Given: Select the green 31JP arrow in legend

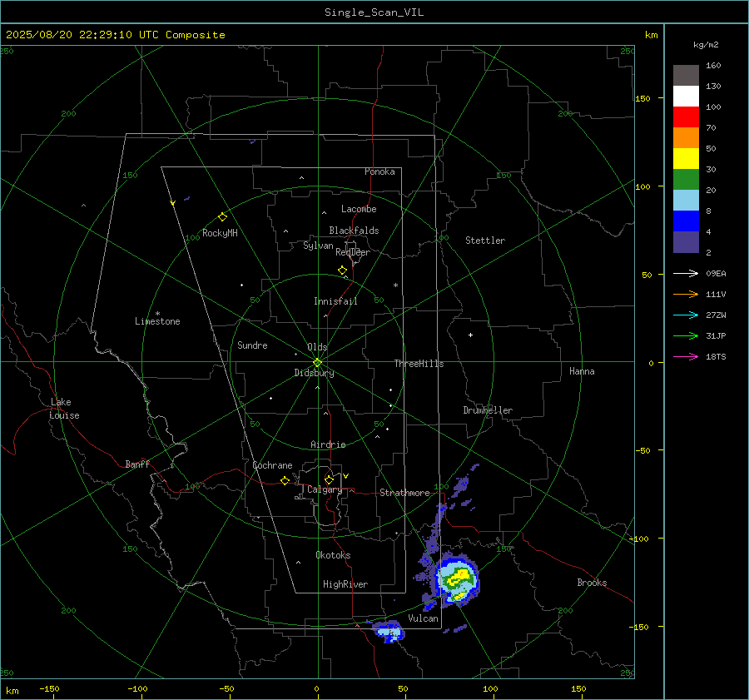Looking at the screenshot, I should click(686, 336).
